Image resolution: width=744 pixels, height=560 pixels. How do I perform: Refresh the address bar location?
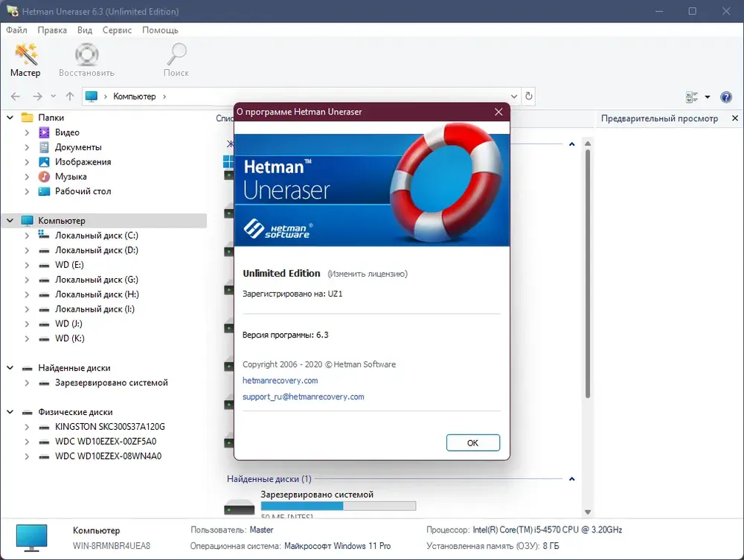pyautogui.click(x=528, y=96)
